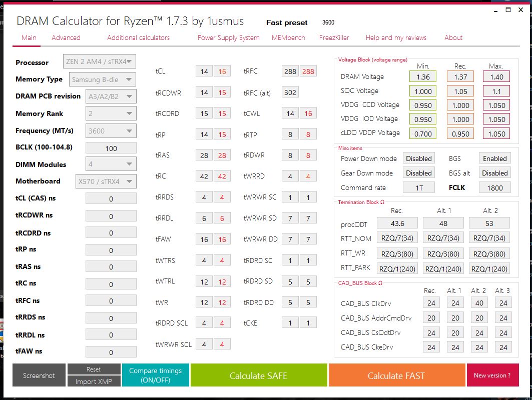
Task: Click the BCLK value field
Action: (111, 148)
